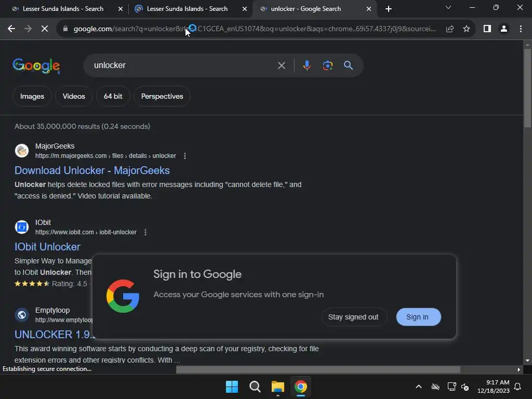Select the Perspectives filter

point(162,96)
